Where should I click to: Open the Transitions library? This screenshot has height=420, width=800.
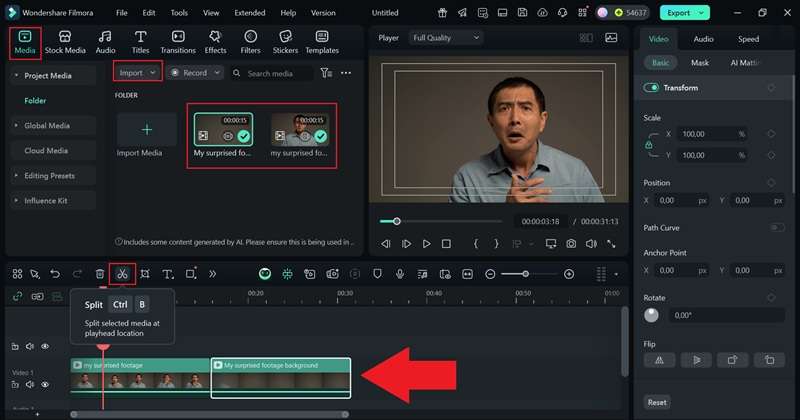click(178, 41)
